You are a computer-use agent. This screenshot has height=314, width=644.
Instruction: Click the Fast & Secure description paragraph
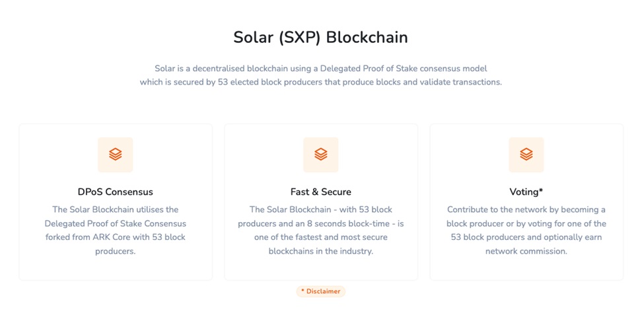pyautogui.click(x=321, y=230)
